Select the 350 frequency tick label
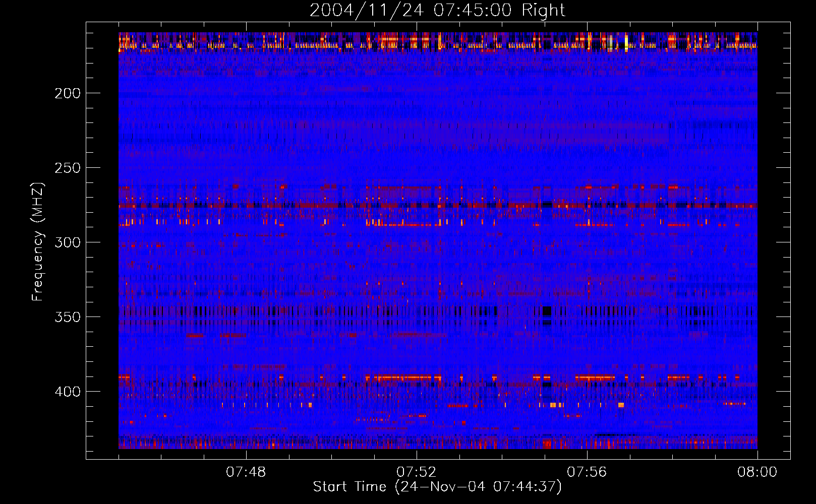816x504 pixels. 68,317
